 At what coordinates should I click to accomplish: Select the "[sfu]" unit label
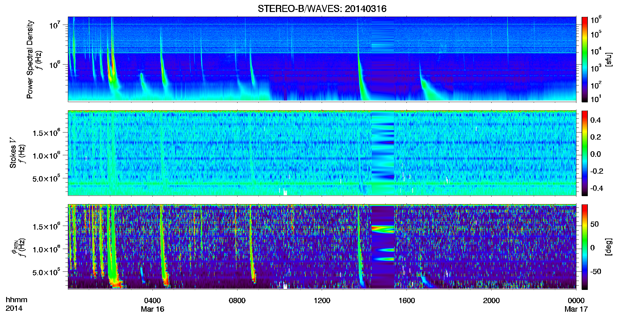click(609, 60)
